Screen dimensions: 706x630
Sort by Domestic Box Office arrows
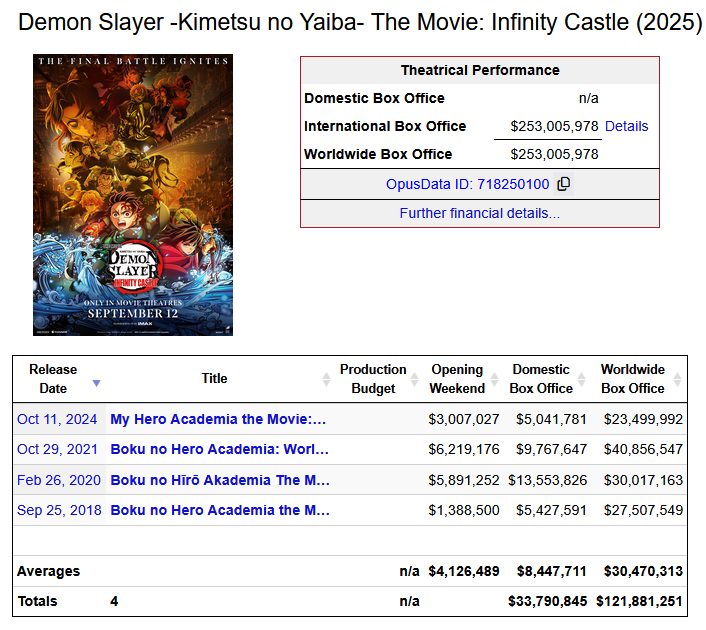pyautogui.click(x=581, y=379)
